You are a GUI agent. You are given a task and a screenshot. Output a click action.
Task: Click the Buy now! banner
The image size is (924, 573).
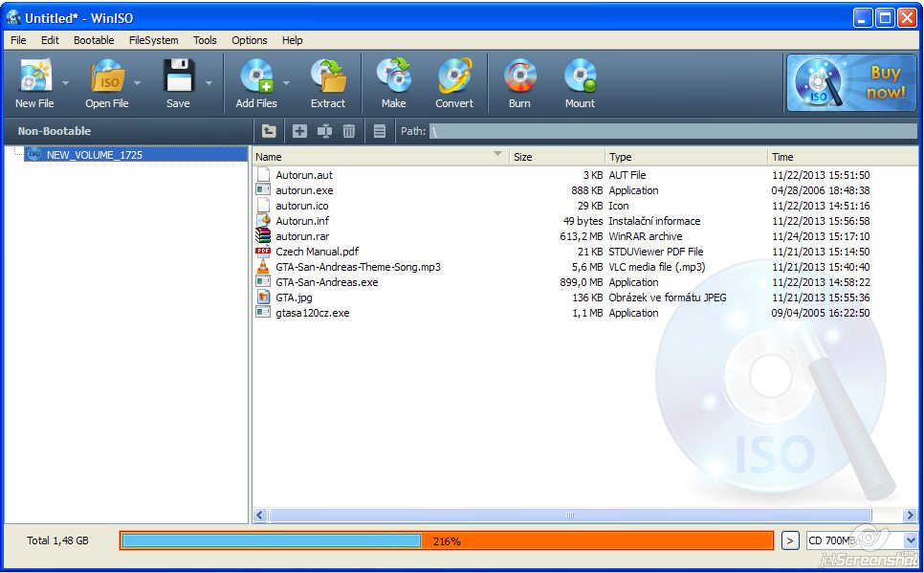[x=850, y=83]
